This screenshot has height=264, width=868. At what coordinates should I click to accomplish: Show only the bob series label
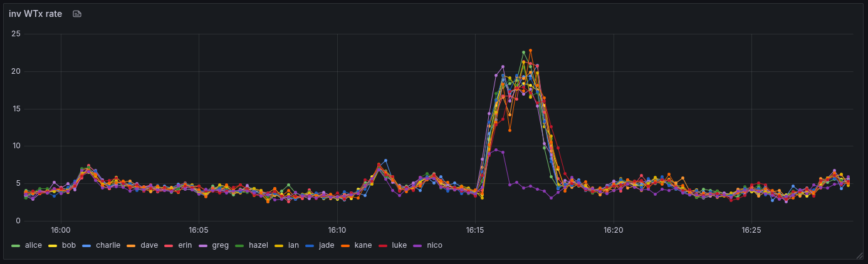click(x=68, y=245)
